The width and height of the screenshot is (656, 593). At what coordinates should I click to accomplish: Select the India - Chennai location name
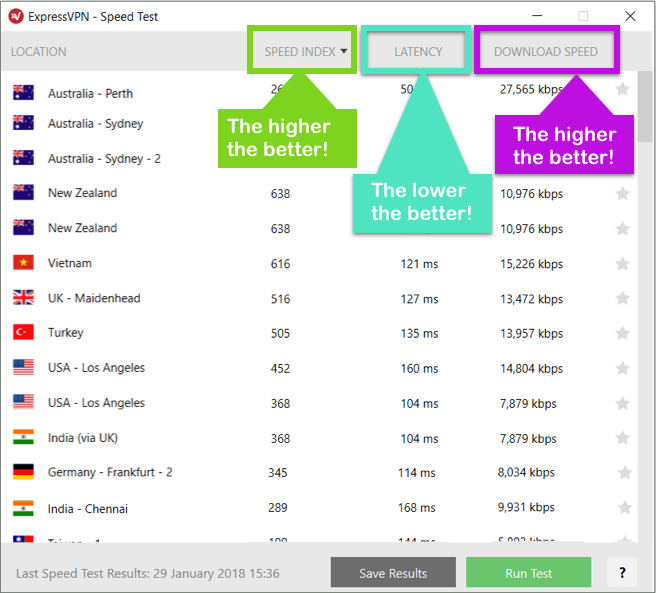(x=88, y=509)
